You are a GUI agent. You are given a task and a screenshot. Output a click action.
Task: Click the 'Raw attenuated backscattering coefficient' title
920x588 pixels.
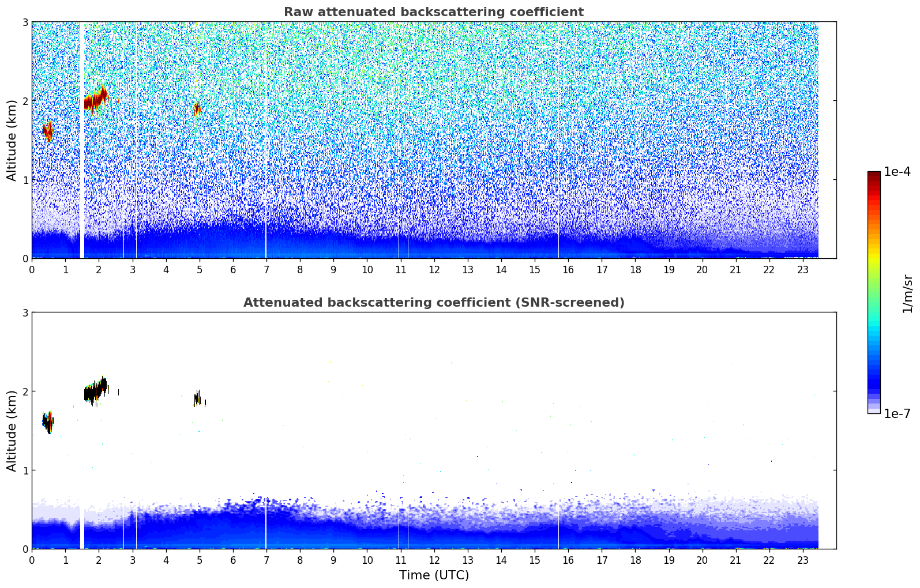pyautogui.click(x=434, y=12)
